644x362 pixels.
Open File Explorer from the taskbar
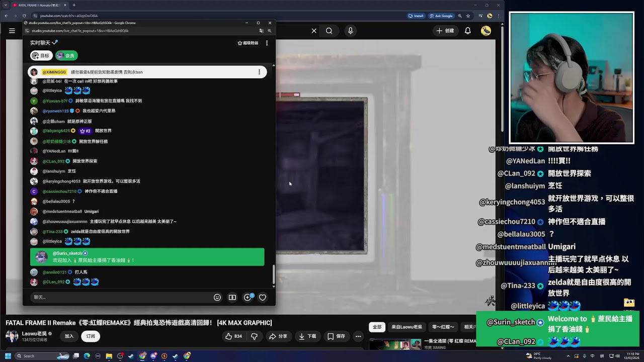(109, 356)
